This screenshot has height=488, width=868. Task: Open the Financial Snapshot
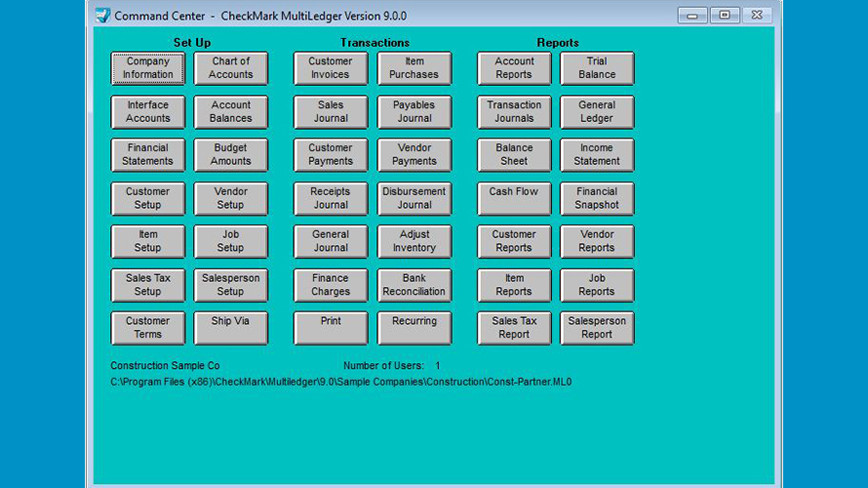tap(597, 198)
